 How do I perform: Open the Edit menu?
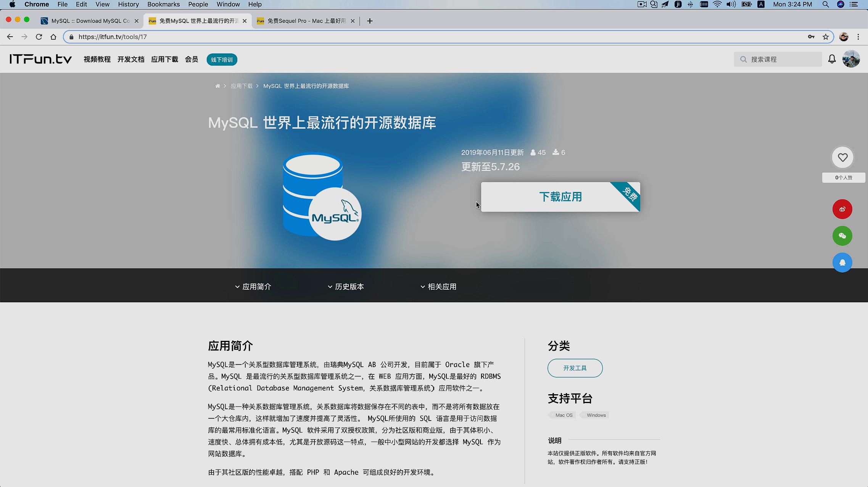click(81, 5)
